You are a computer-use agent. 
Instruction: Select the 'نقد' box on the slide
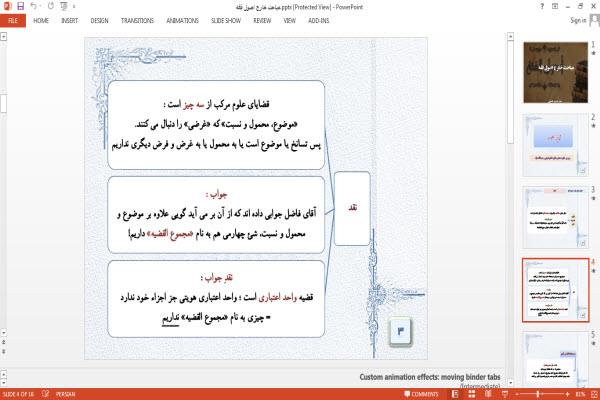point(352,209)
